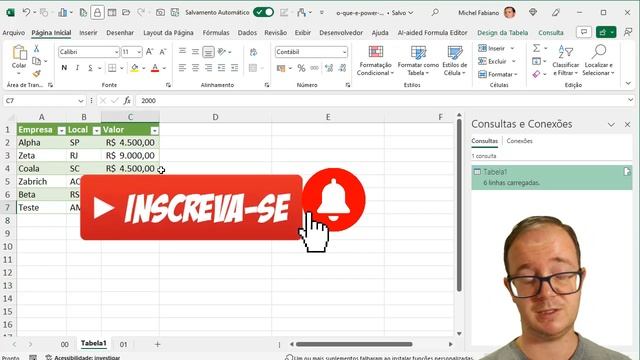This screenshot has width=640, height=360.
Task: Open the Empresa column filter dropdown
Action: coord(61,130)
